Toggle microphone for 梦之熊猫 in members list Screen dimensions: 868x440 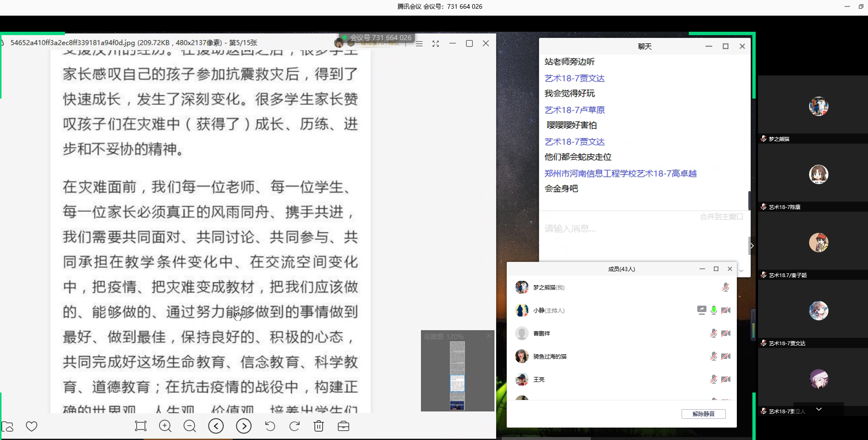(725, 287)
